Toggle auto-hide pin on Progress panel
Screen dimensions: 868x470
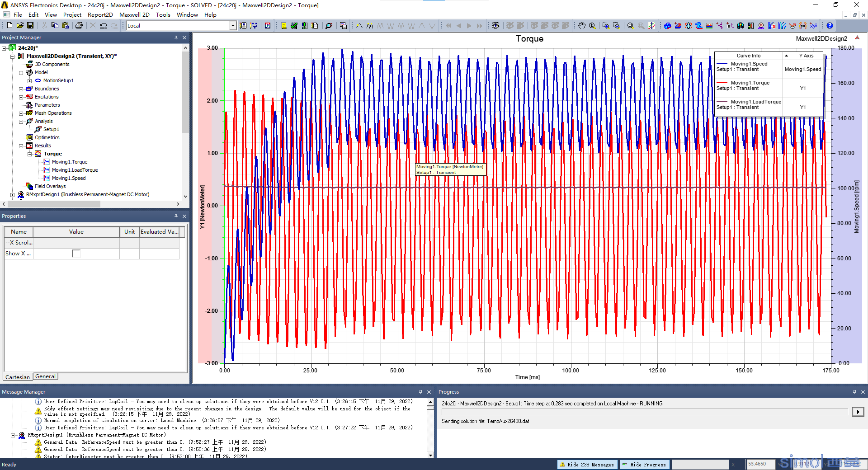[854, 392]
